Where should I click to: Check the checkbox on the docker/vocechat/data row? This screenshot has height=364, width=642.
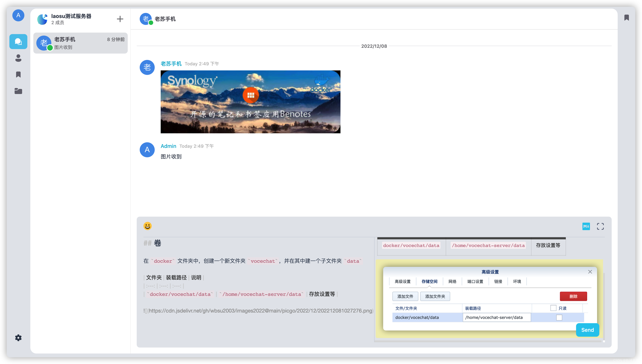(559, 317)
